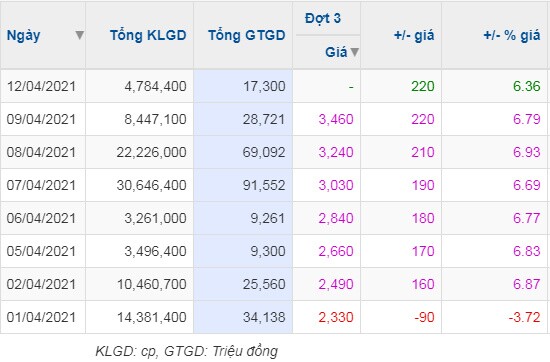The image size is (550, 362).
Task: Click the red -90 price change
Action: 424,317
